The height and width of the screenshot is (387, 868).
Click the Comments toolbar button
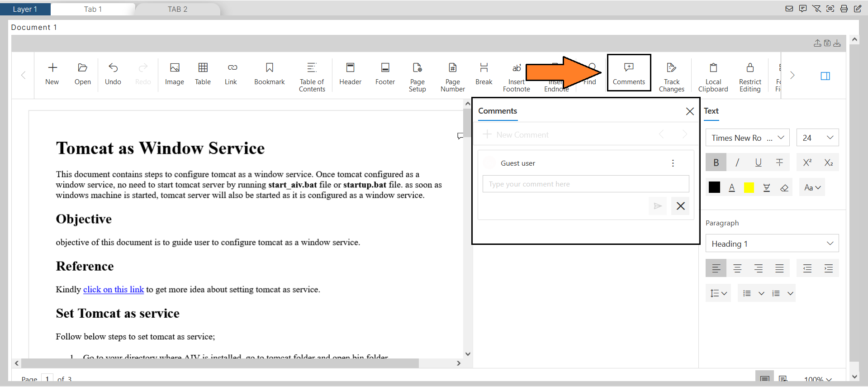click(629, 73)
